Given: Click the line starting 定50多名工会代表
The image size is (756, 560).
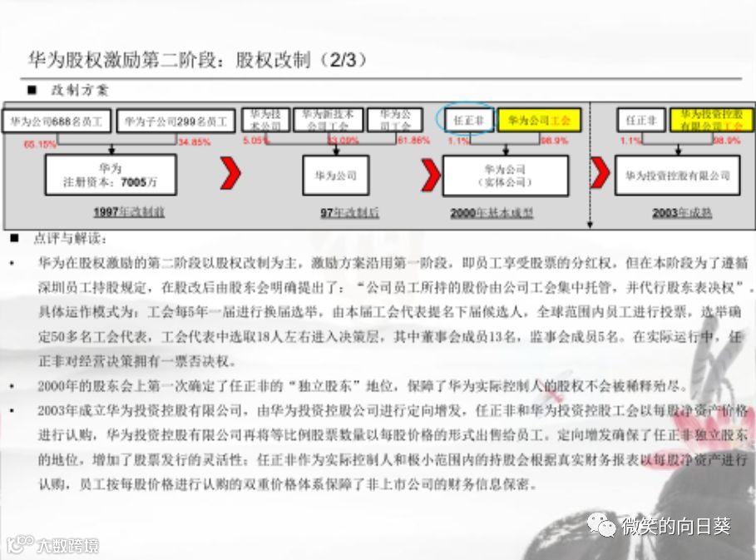Looking at the screenshot, I should pos(389,337).
